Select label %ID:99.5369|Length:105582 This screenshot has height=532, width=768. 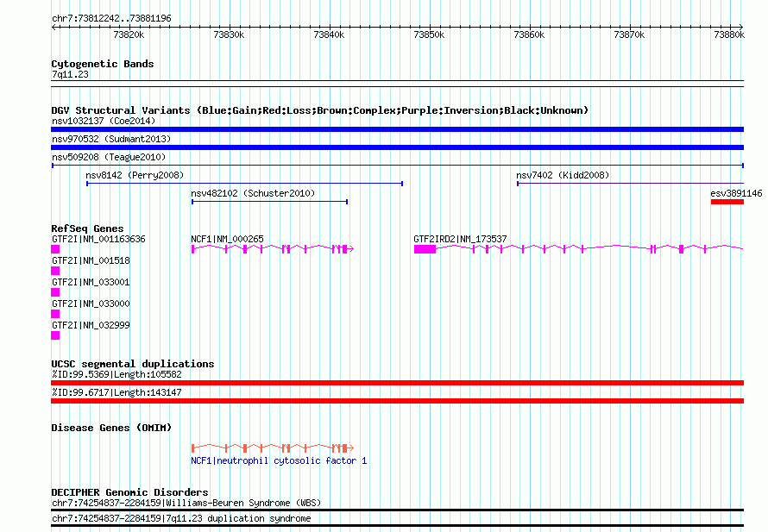click(116, 375)
